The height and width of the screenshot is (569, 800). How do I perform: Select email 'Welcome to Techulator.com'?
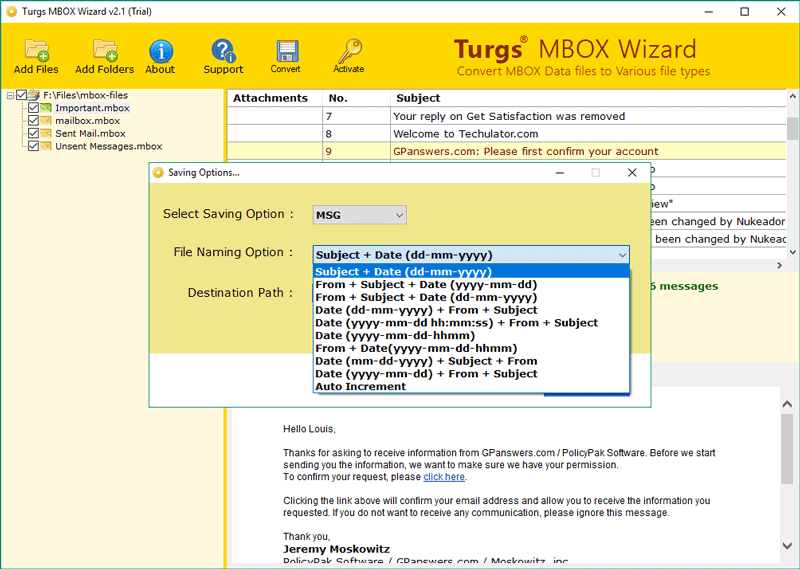(x=507, y=134)
